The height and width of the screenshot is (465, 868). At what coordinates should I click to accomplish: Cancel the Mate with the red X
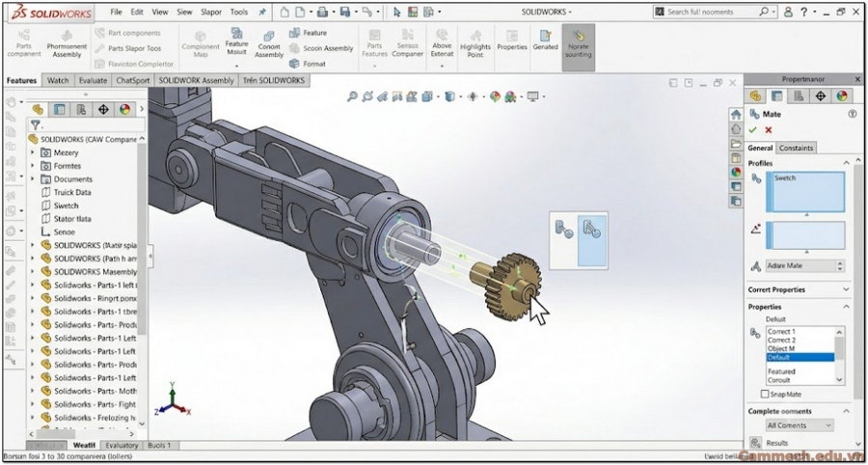coord(769,130)
